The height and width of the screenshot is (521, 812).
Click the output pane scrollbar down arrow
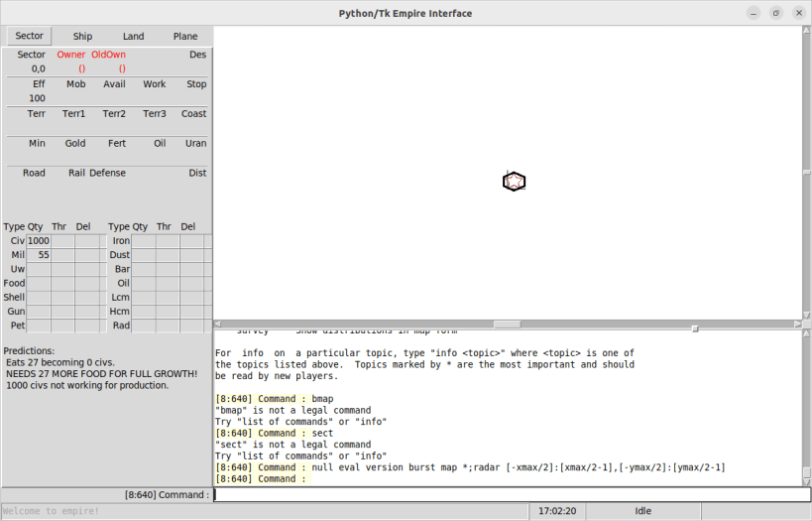[807, 482]
